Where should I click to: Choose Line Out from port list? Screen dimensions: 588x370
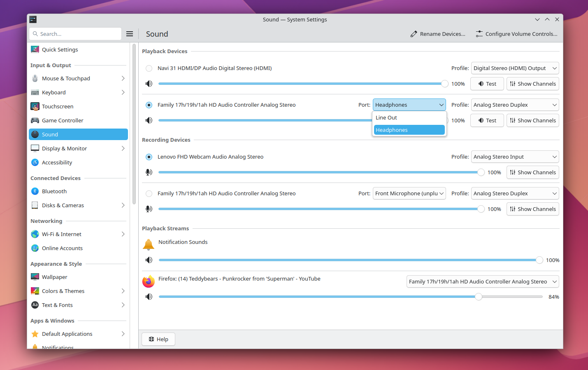tap(409, 118)
